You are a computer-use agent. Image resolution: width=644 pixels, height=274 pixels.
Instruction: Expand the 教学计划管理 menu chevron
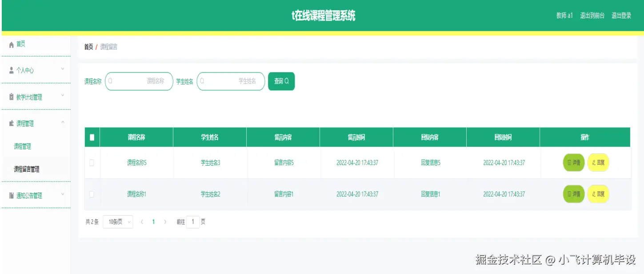63,96
